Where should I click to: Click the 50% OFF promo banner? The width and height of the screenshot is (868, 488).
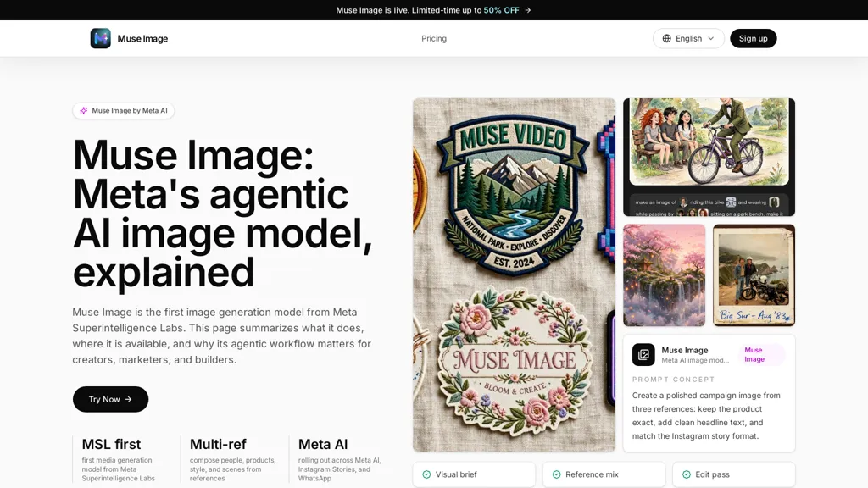click(x=433, y=10)
